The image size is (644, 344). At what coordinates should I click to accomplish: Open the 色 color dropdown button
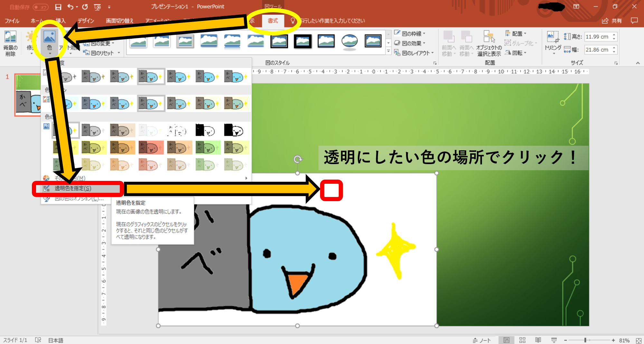click(49, 43)
